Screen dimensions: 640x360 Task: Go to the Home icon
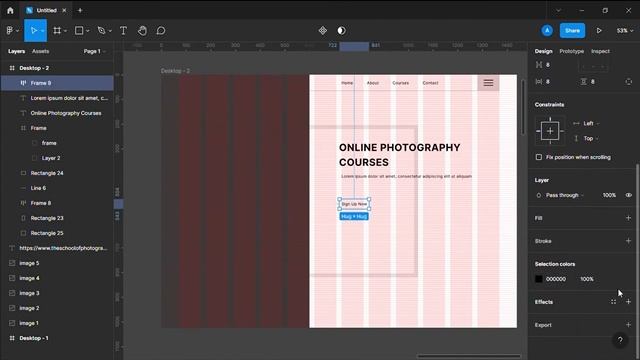tap(10, 11)
